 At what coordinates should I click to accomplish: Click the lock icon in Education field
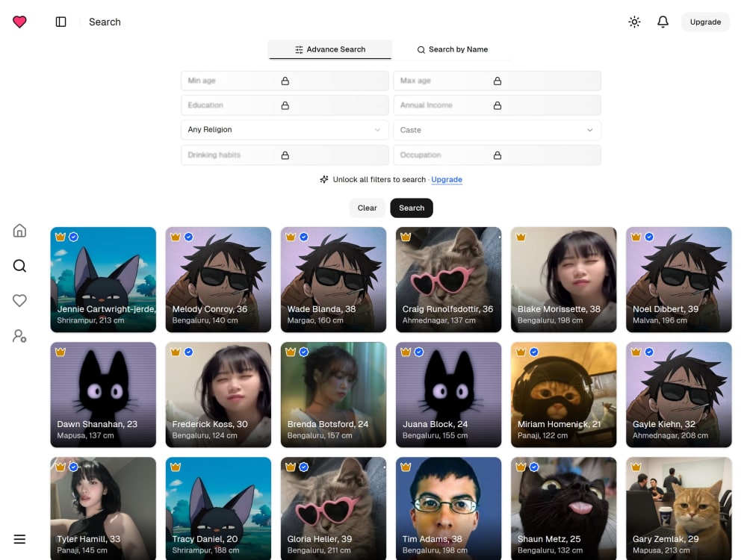point(285,105)
